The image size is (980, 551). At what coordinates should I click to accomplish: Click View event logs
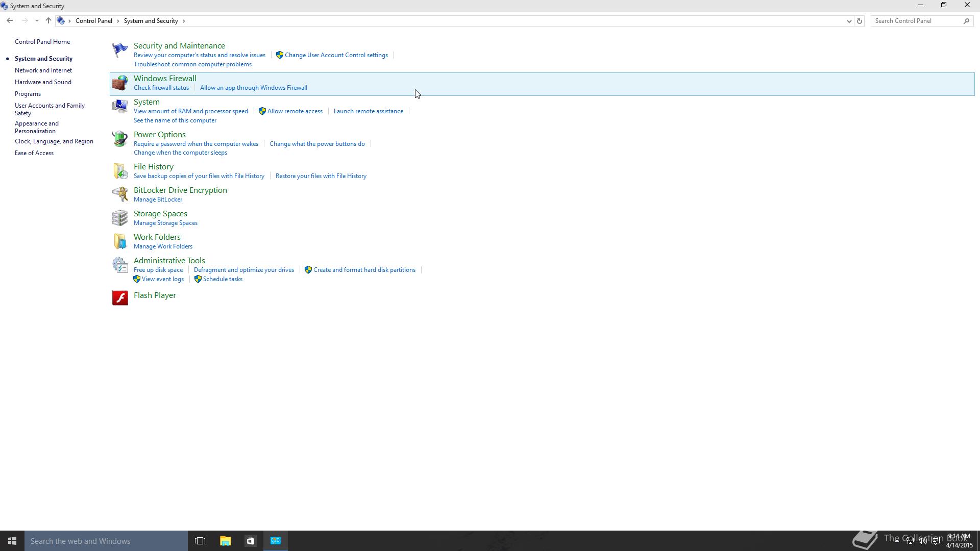pyautogui.click(x=163, y=279)
